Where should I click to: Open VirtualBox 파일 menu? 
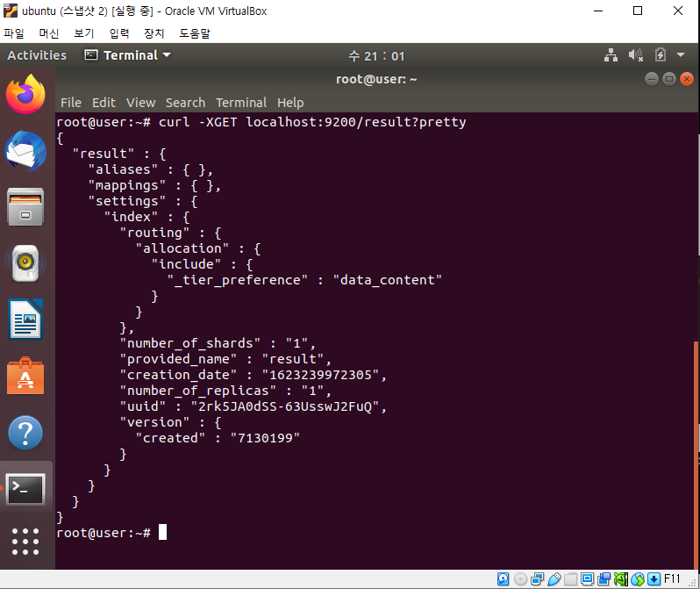(x=14, y=33)
